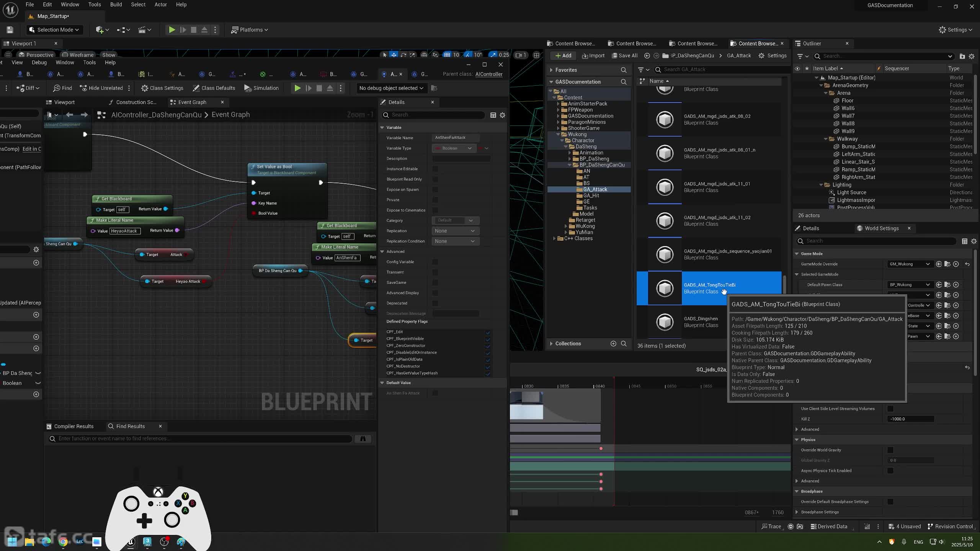This screenshot has height=551, width=980.
Task: Collapse Advanced section in variable details
Action: point(382,252)
